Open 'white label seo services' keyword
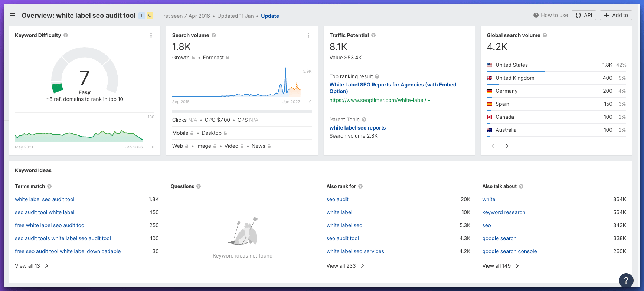 (x=355, y=251)
